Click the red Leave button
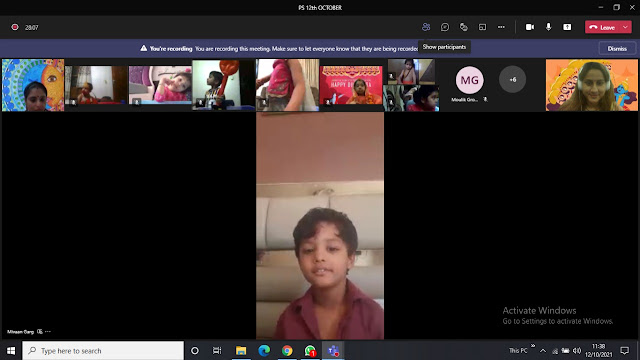The width and height of the screenshot is (640, 360). (x=603, y=27)
